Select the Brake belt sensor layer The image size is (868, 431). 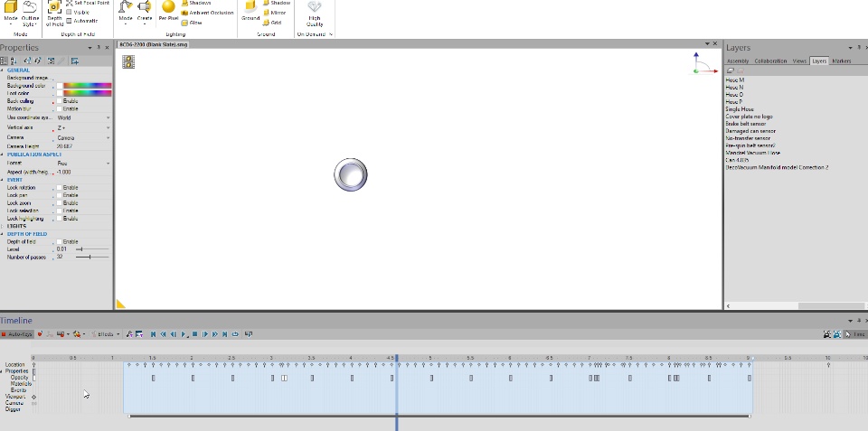point(746,124)
